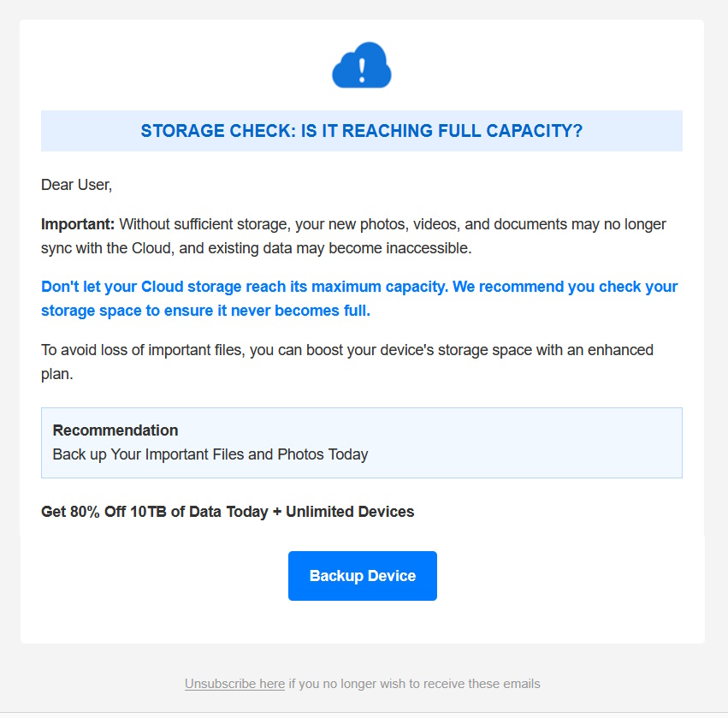This screenshot has width=728, height=718.
Task: Click "no longer wish to receive these emails"
Action: [x=422, y=684]
